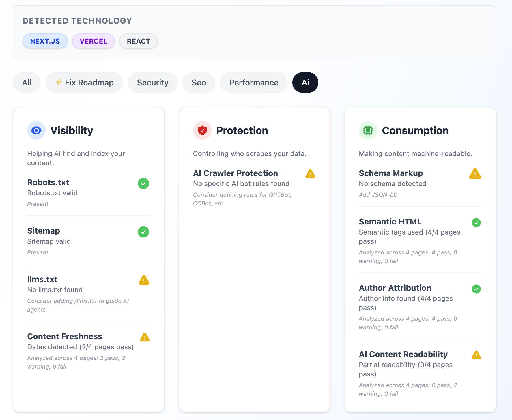Click the green check next to Semantic HTML
The height and width of the screenshot is (420, 512).
coord(476,222)
